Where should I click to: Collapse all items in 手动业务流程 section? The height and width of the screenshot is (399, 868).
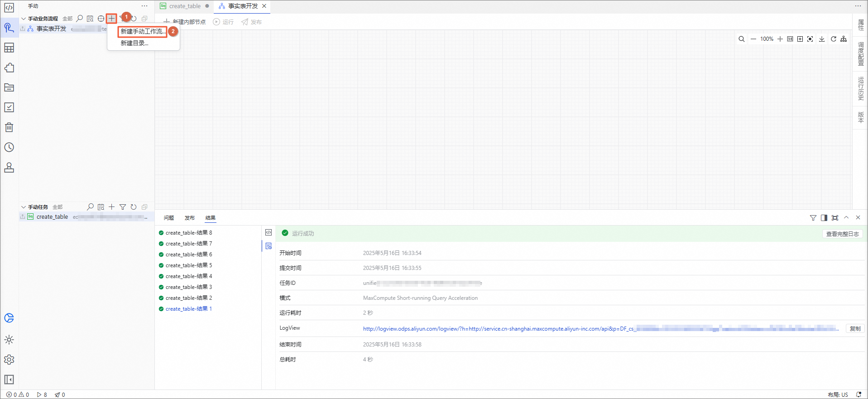[x=144, y=19]
